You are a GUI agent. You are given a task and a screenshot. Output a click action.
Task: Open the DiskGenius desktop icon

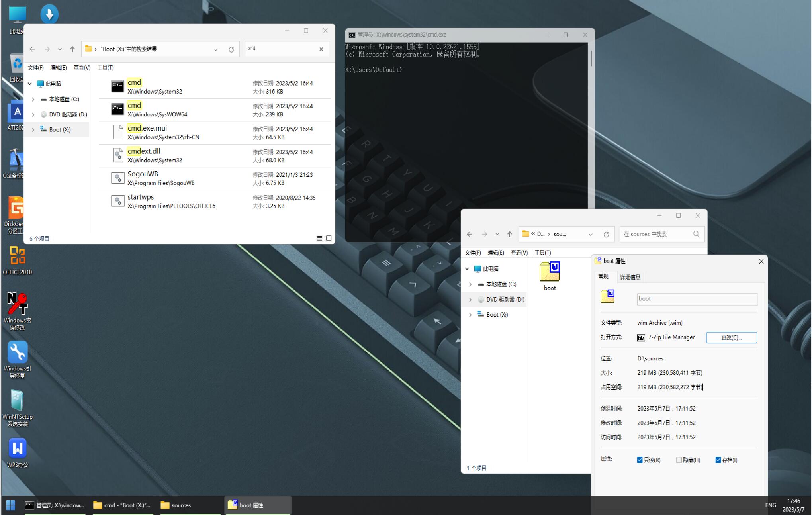coord(15,215)
